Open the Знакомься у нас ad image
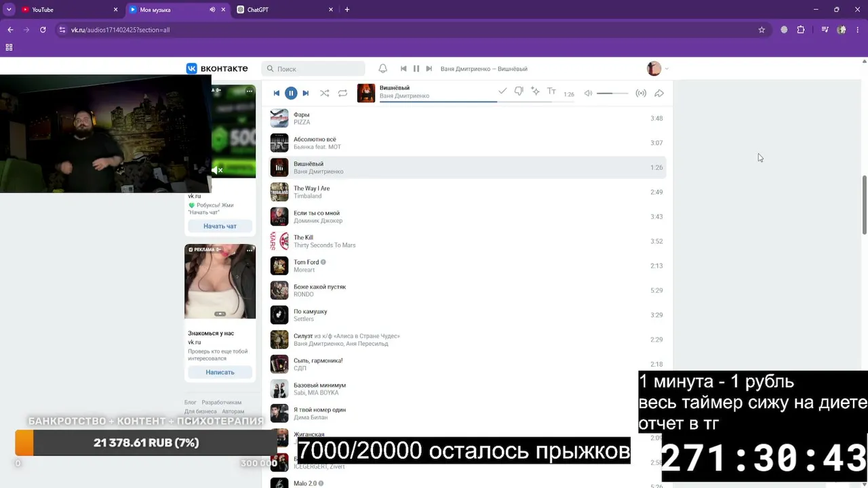 220,281
